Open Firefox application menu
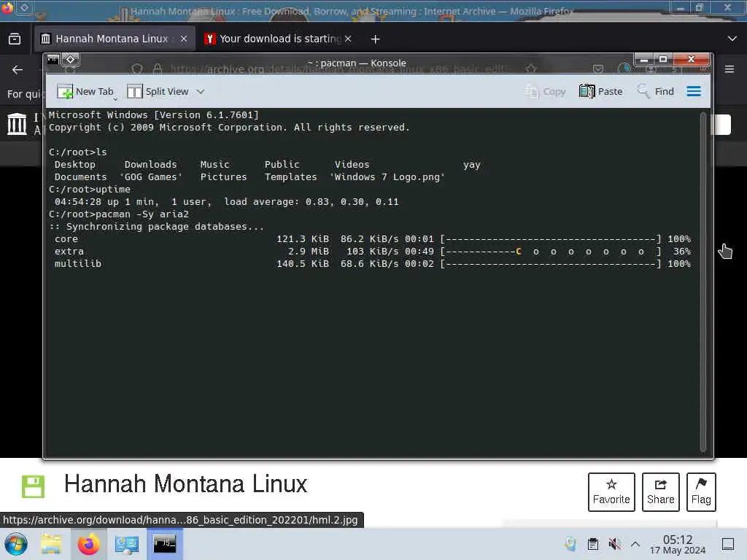Screen dimensions: 747x560 (x=729, y=69)
